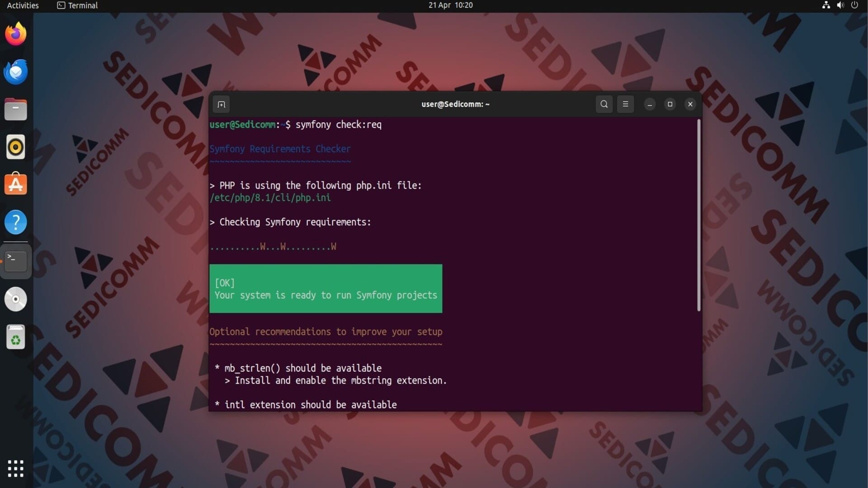Screen dimensions: 868x488
Task: Launch Rhythmbox music player
Action: point(16,147)
